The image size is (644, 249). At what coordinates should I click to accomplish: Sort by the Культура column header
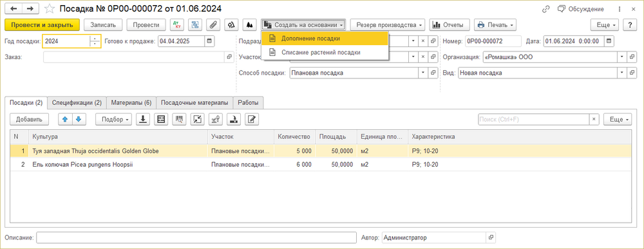click(118, 136)
